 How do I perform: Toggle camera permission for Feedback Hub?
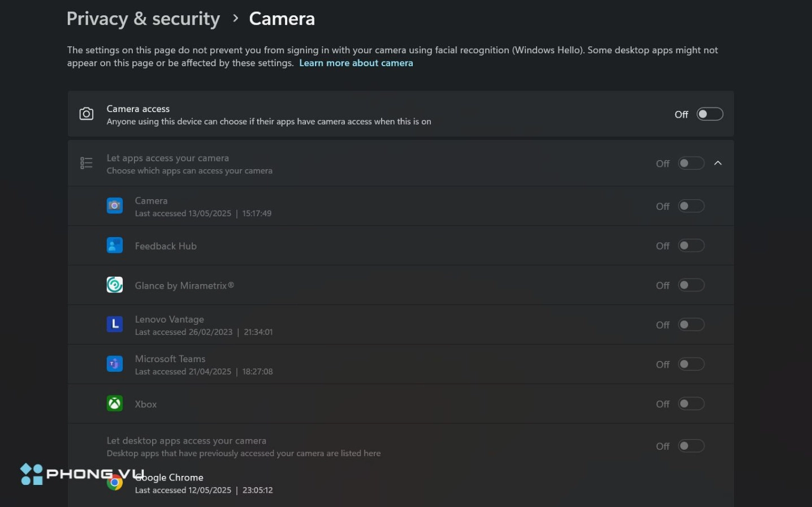pyautogui.click(x=691, y=246)
